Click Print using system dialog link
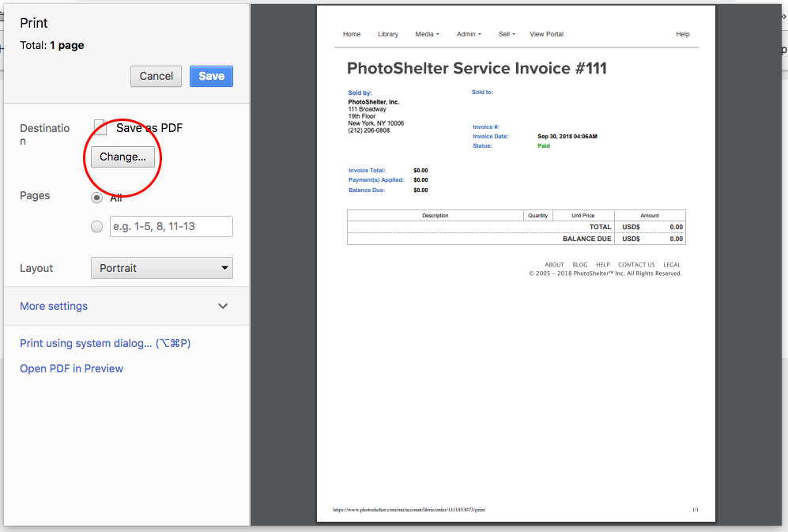The image size is (788, 532). click(x=106, y=343)
